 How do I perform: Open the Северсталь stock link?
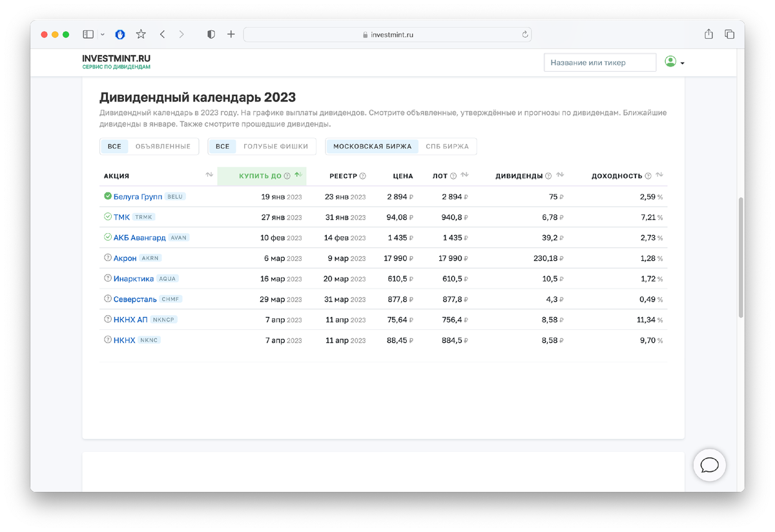[135, 300]
